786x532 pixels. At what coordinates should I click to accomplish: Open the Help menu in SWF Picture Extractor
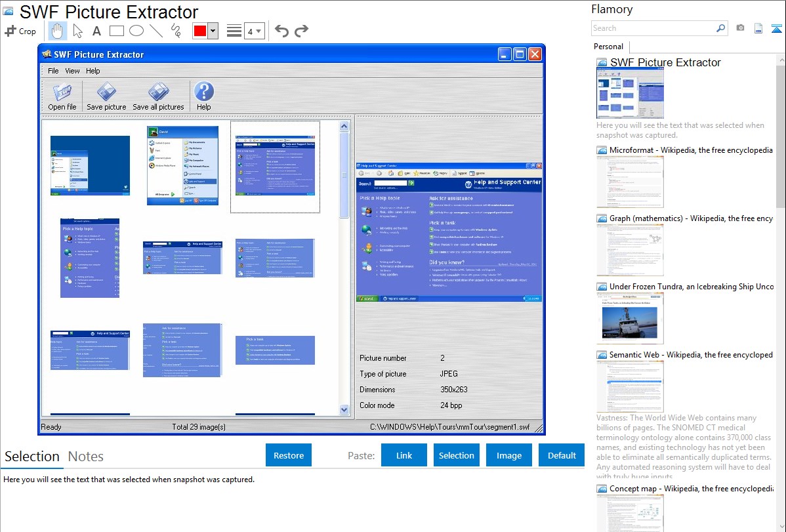(x=93, y=71)
